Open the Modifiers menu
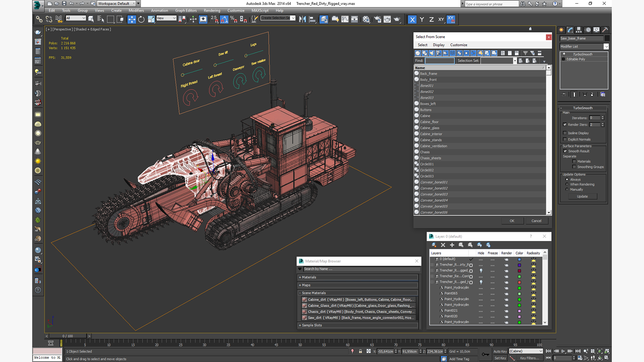The width and height of the screenshot is (644, 362). (136, 11)
